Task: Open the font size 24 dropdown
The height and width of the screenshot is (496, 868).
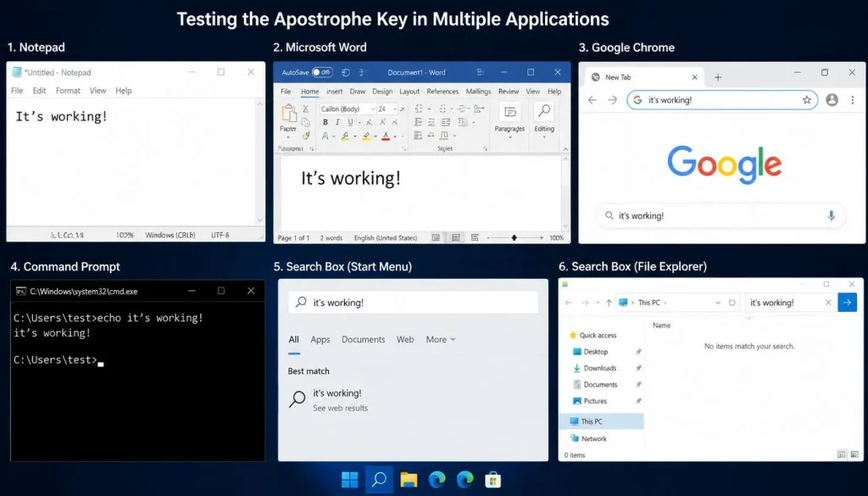Action: [x=394, y=109]
